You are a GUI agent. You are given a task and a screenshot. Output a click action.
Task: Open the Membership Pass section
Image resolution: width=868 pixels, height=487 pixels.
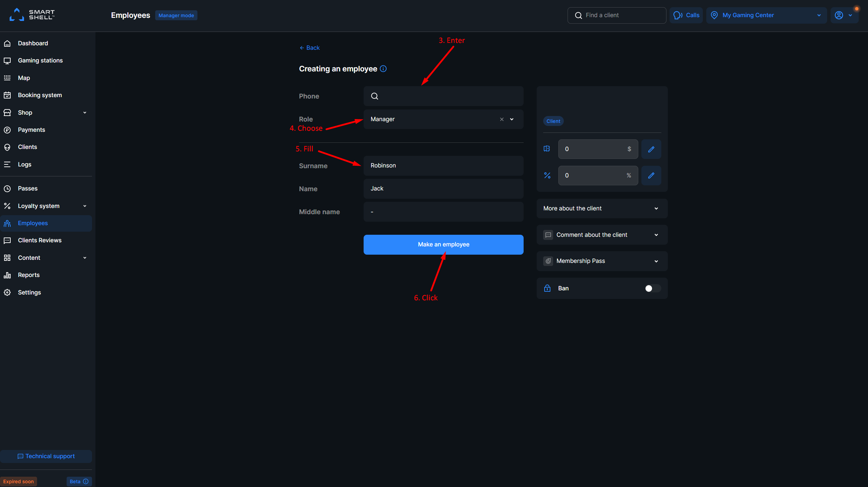point(602,261)
